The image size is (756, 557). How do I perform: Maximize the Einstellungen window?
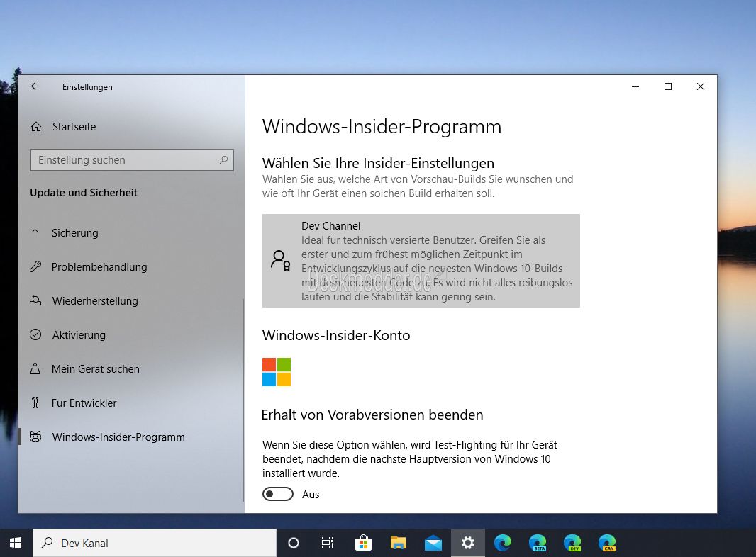[x=668, y=86]
